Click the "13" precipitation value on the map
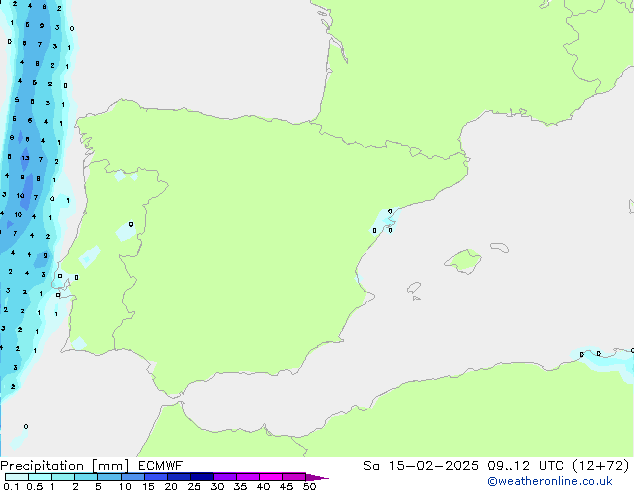634x490 pixels. [x=25, y=158]
